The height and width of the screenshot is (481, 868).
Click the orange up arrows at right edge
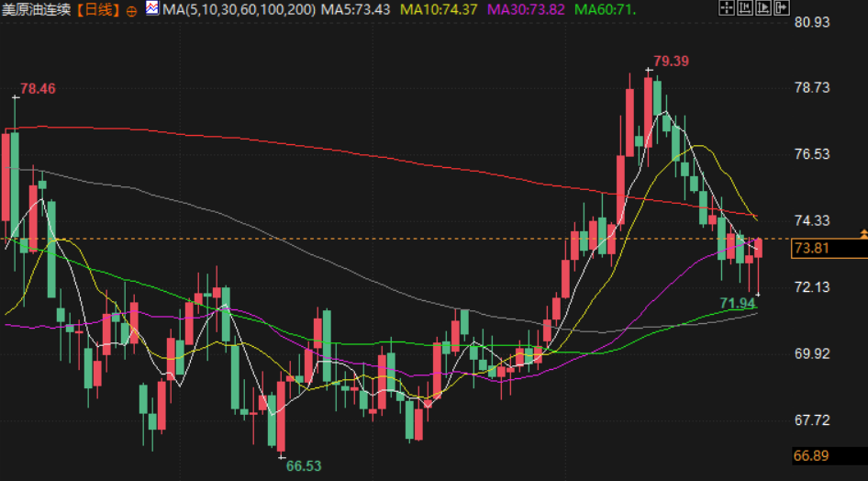coord(863,234)
